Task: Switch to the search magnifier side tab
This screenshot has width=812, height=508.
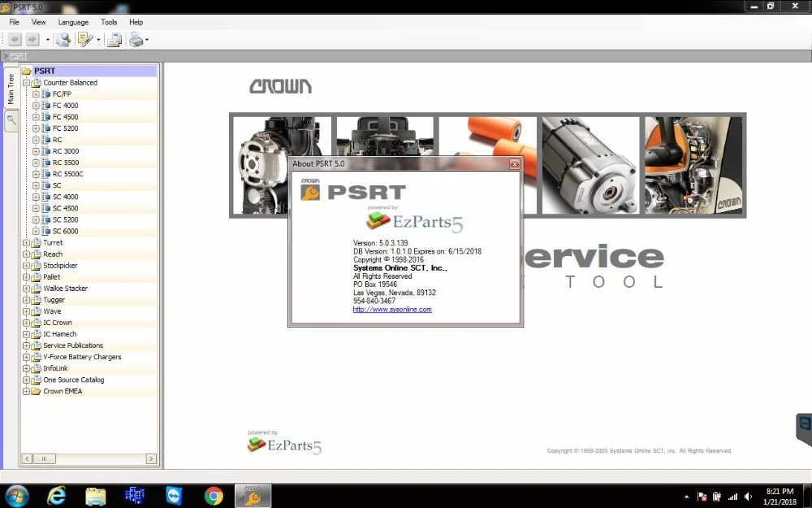Action: tap(11, 120)
